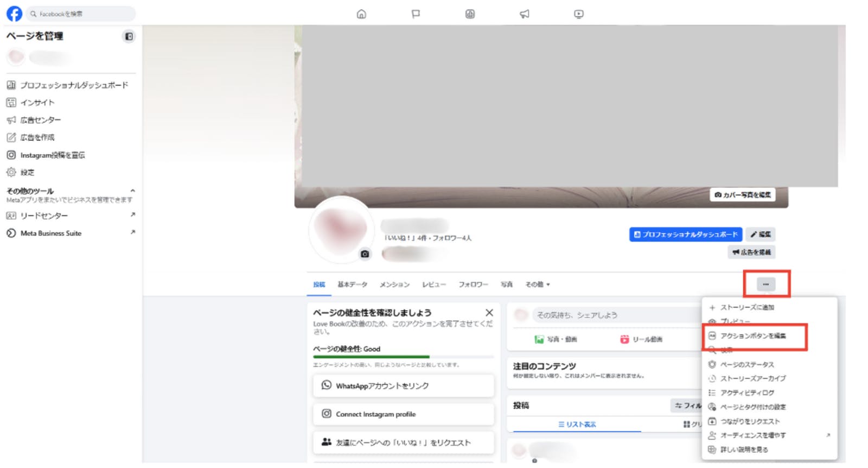Choose アクションボタンを編集 from the menu
Viewport: 868px width, 468px height.
tap(754, 336)
